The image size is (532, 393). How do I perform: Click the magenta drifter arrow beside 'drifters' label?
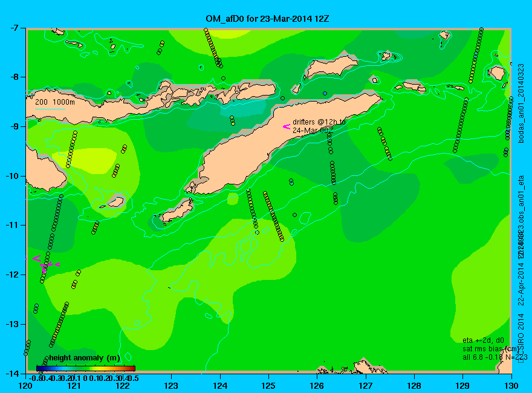click(287, 126)
